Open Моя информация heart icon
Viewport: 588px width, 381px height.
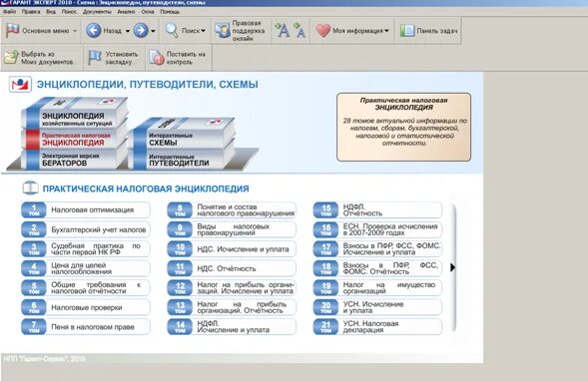coord(322,30)
